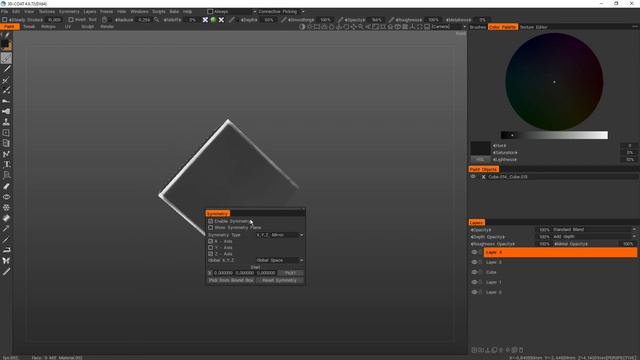The height and width of the screenshot is (360, 640).
Task: Click the foreground color swatch in toolbar
Action: tap(4, 43)
